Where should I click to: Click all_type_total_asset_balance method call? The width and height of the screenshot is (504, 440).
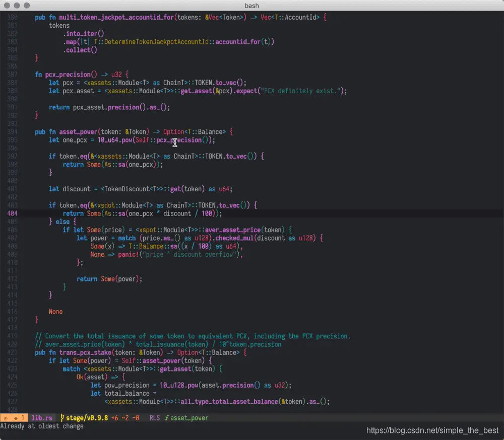(x=229, y=401)
